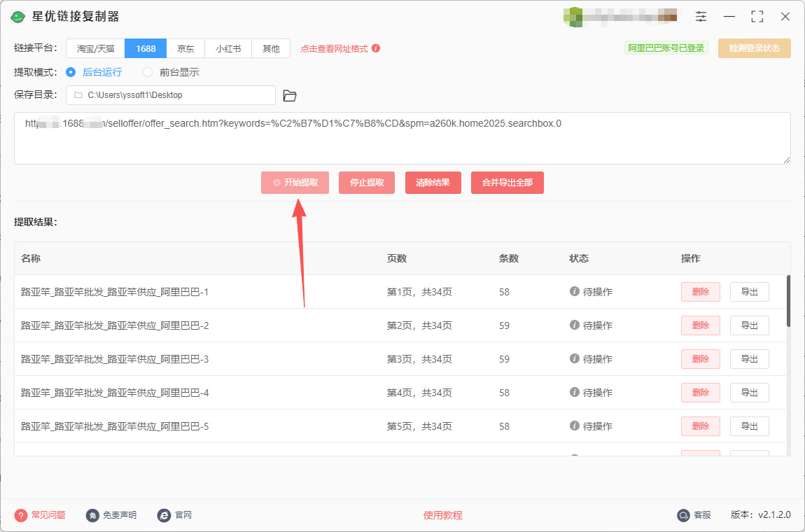Viewport: 805px width, 532px height.
Task: Click the 第1页，共34页 cell
Action: 419,292
